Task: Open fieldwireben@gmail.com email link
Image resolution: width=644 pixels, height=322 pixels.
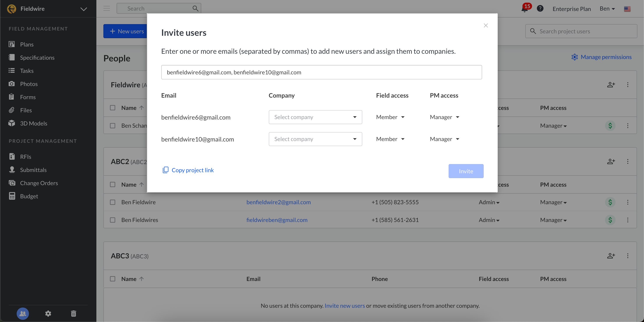Action: point(277,220)
